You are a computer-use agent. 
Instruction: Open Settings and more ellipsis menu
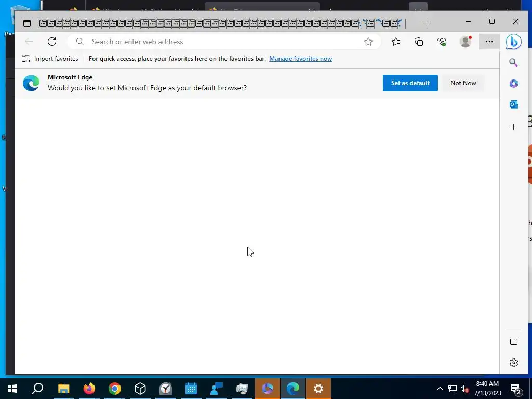pos(489,42)
